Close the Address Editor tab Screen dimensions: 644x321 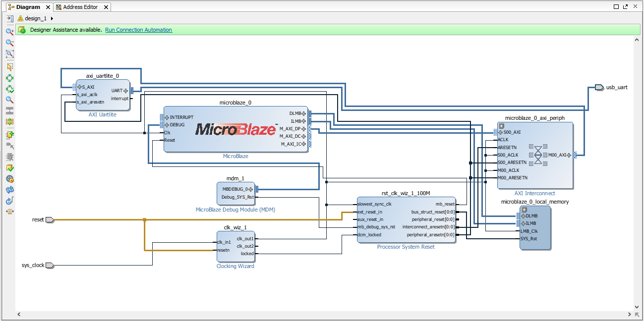coord(105,7)
